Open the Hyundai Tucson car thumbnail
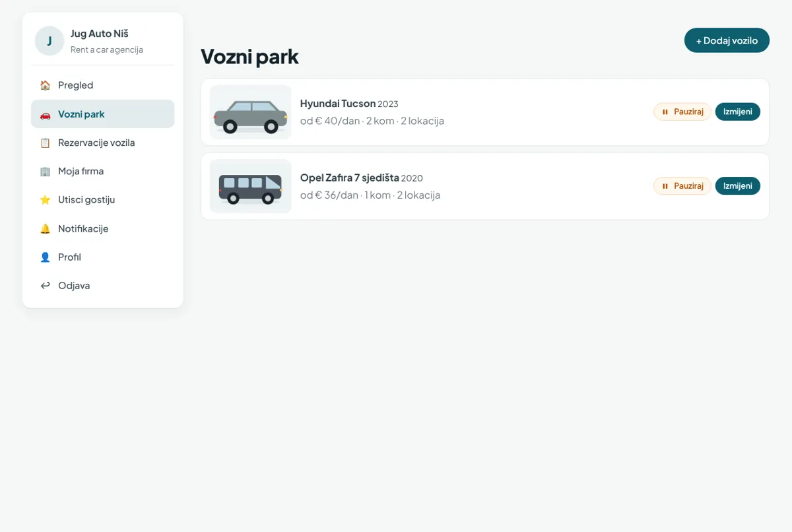The width and height of the screenshot is (792, 532). pyautogui.click(x=251, y=112)
